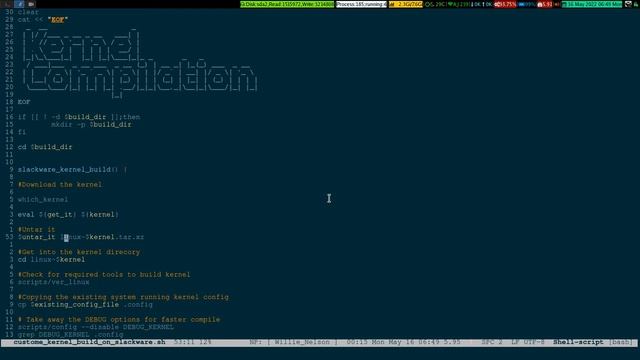Click the 'mkdir -p $build_dir' line
Image resolution: width=640 pixels, height=360 pixels.
tap(91, 124)
